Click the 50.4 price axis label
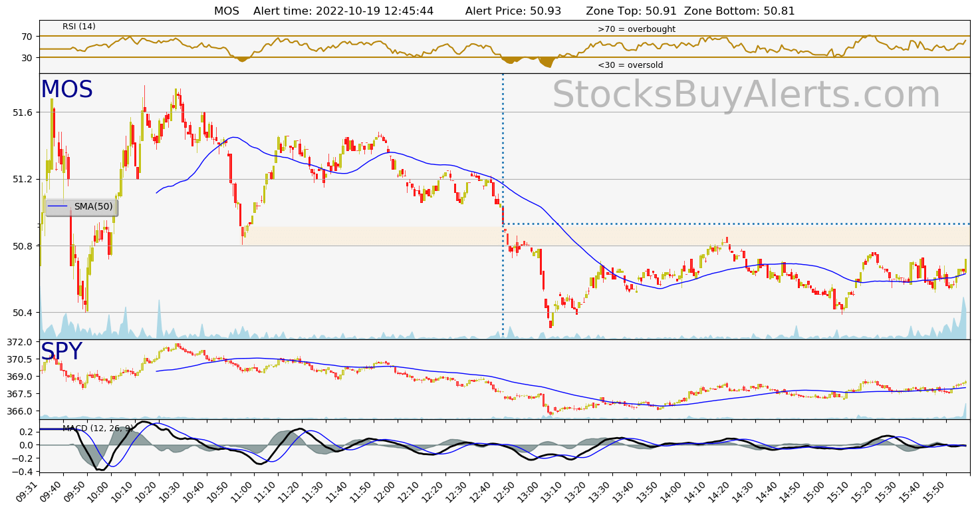The height and width of the screenshot is (511, 980). click(x=21, y=313)
